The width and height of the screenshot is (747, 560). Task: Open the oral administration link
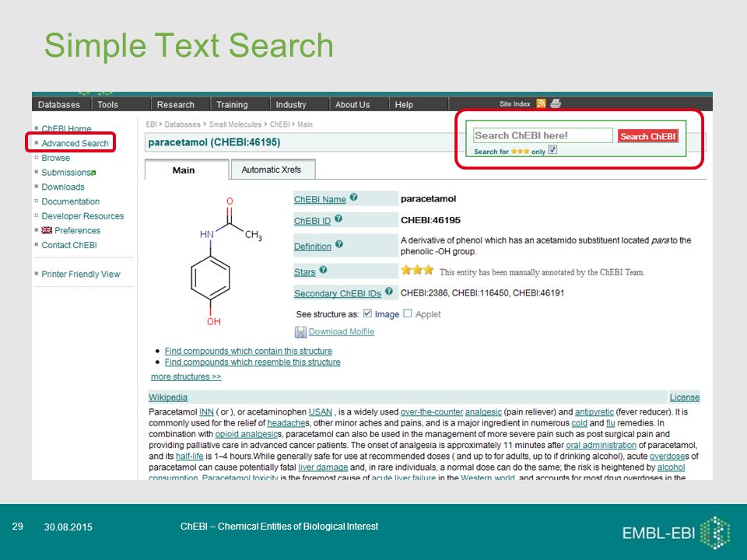(601, 445)
